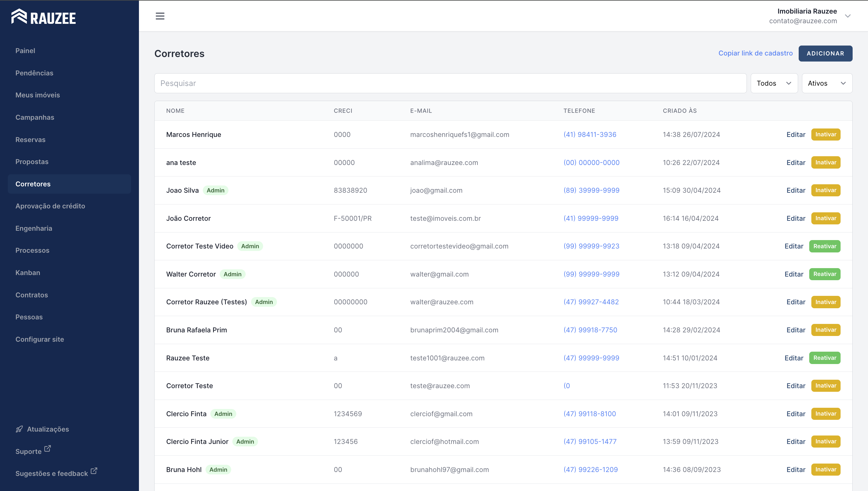Inativar Marcos Henrique
868x491 pixels.
826,134
